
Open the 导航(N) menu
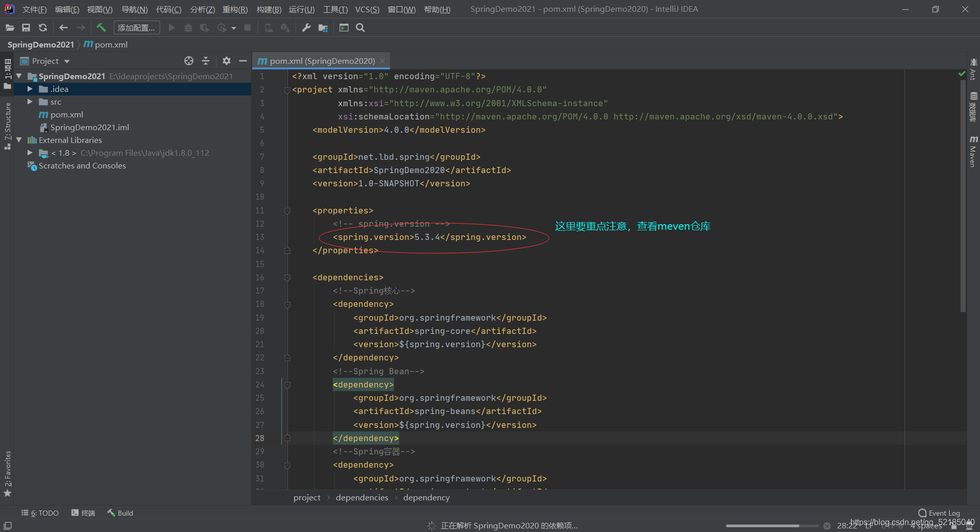pyautogui.click(x=134, y=10)
